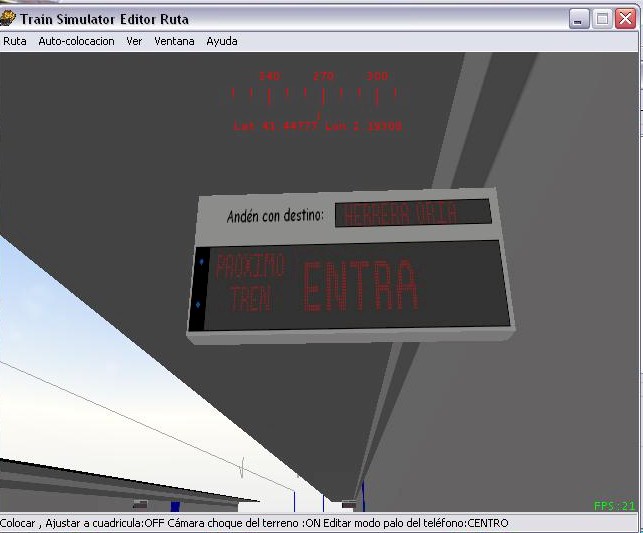Viewport: 643px width, 533px height.
Task: Maximize the editor window
Action: [x=602, y=18]
